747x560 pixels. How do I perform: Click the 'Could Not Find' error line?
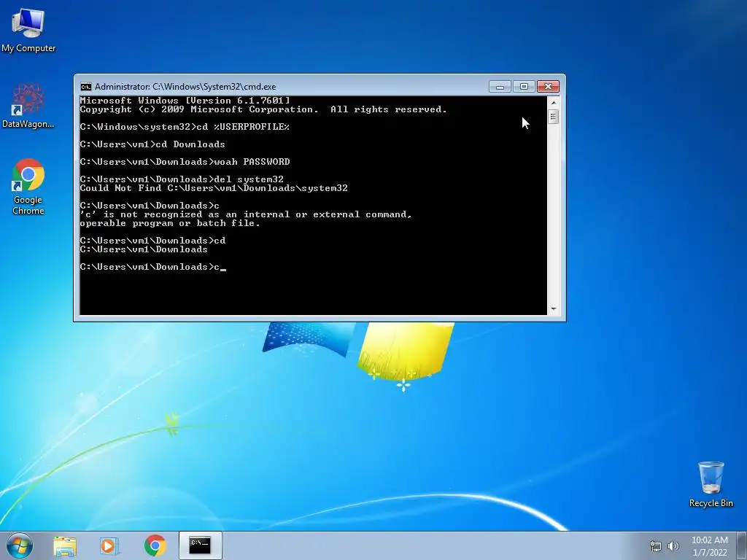coord(214,188)
